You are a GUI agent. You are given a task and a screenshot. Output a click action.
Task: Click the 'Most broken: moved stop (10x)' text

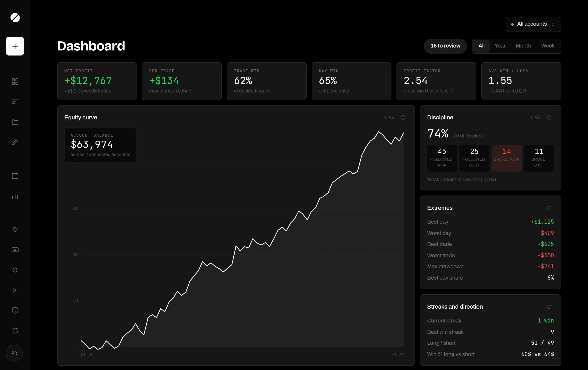(461, 180)
